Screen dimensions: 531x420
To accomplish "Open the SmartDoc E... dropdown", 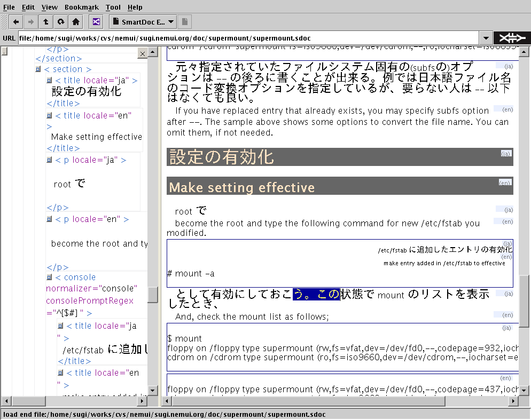I will [x=143, y=22].
